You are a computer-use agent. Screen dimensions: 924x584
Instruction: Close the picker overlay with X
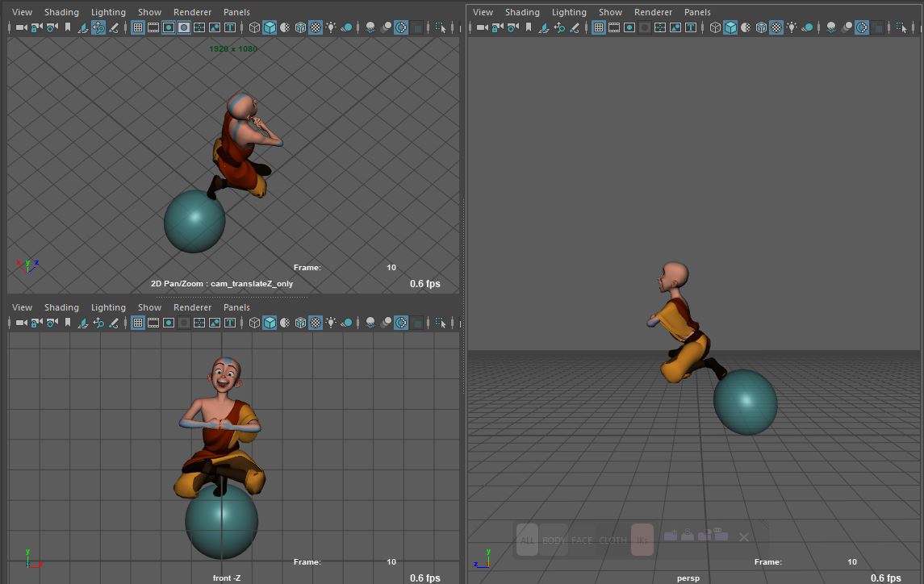click(744, 537)
